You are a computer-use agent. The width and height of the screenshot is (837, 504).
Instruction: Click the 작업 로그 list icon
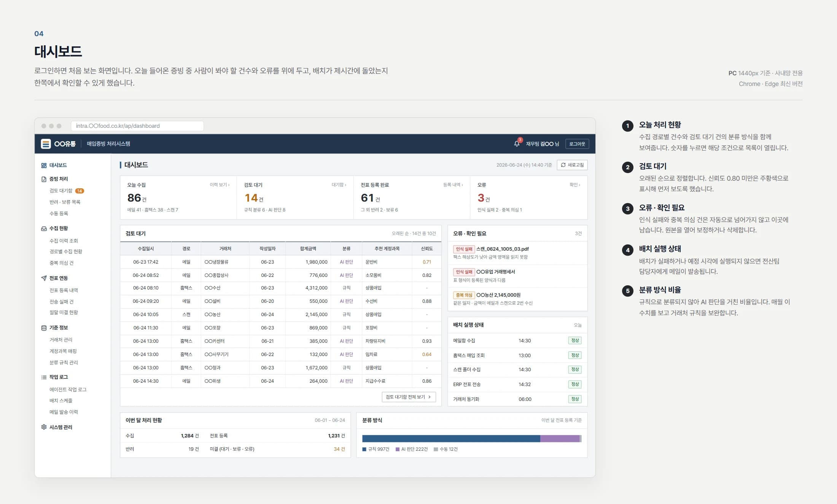coord(44,377)
